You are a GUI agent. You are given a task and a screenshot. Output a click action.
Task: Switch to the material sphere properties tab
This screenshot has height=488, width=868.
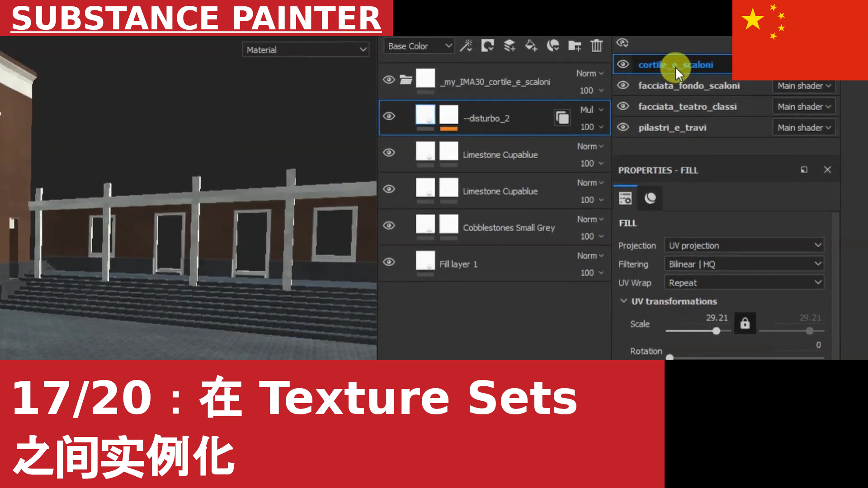tap(650, 198)
